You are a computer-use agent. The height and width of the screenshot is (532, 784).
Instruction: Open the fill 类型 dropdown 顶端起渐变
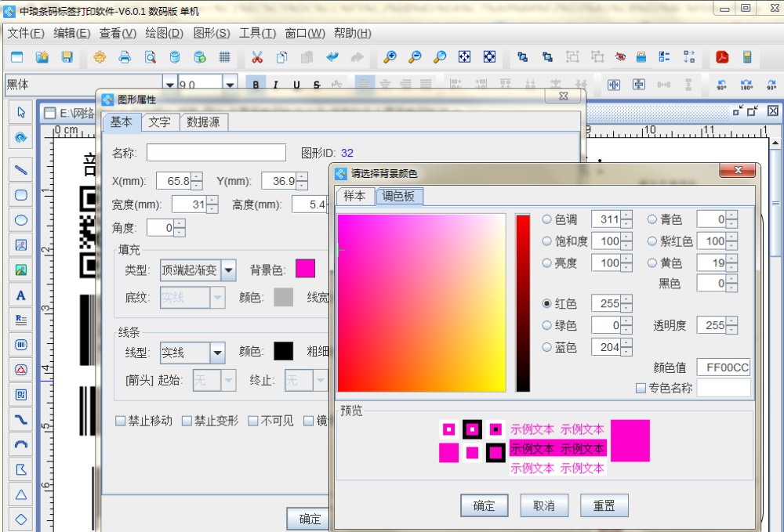[x=228, y=271]
